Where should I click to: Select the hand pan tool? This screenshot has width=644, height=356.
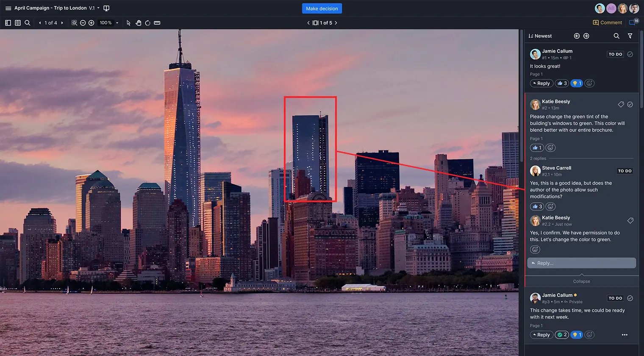click(x=138, y=23)
